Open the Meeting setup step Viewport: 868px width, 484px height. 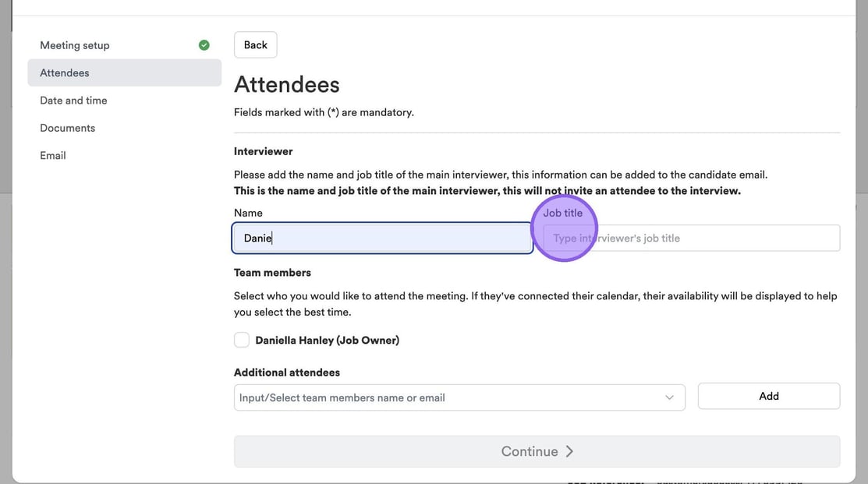[x=75, y=45]
